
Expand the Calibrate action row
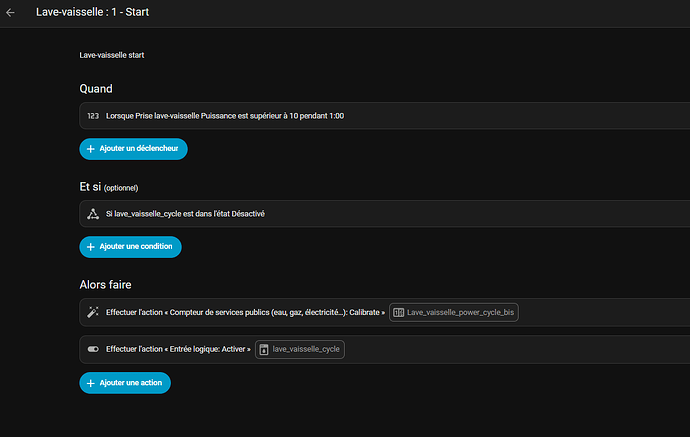pyautogui.click(x=385, y=312)
